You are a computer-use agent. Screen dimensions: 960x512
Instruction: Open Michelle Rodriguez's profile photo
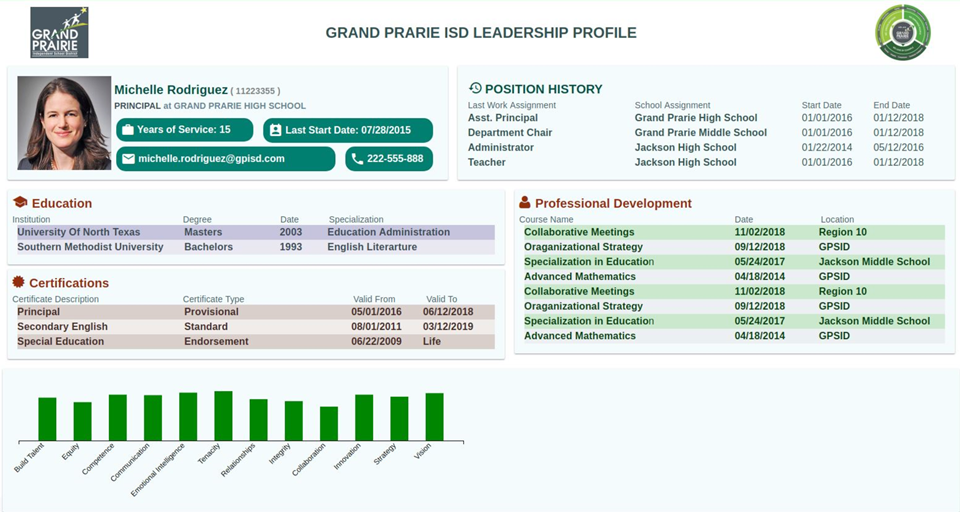(64, 122)
